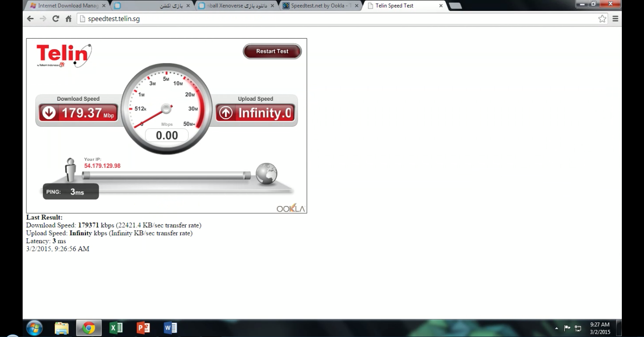Click the speedometer needle hub

pos(166,109)
